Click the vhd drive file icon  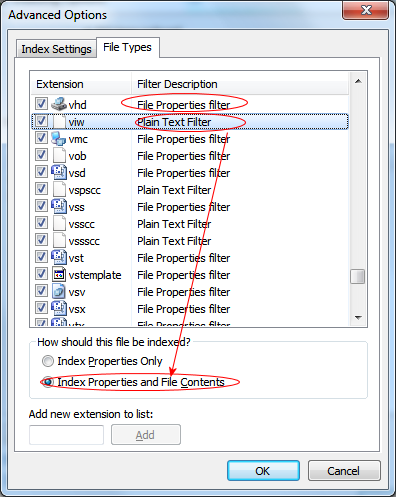[x=59, y=104]
